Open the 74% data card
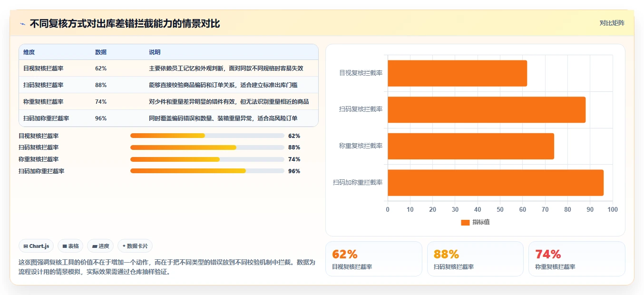The height and width of the screenshot is (295, 644). click(577, 259)
